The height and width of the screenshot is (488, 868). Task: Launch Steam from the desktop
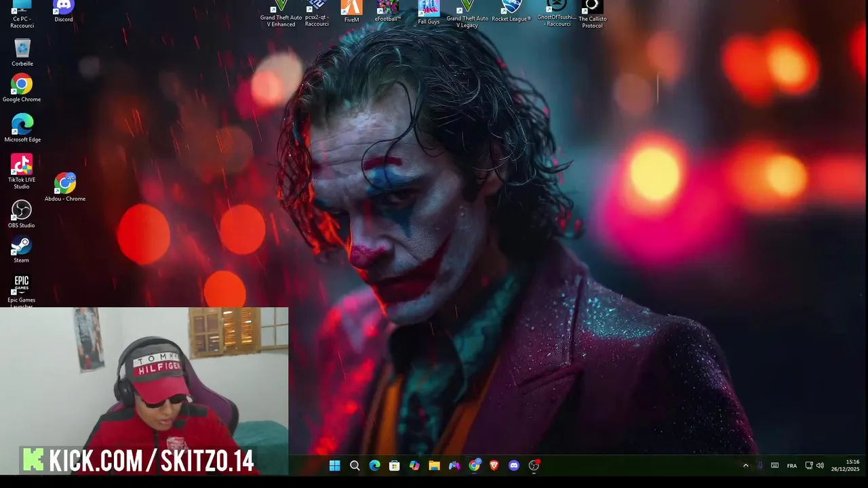coord(22,249)
